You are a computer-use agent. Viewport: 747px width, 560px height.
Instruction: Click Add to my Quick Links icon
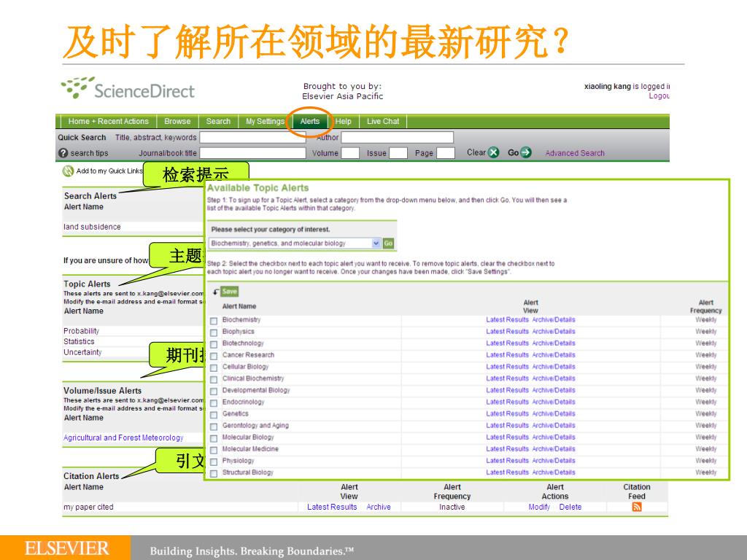pyautogui.click(x=69, y=171)
